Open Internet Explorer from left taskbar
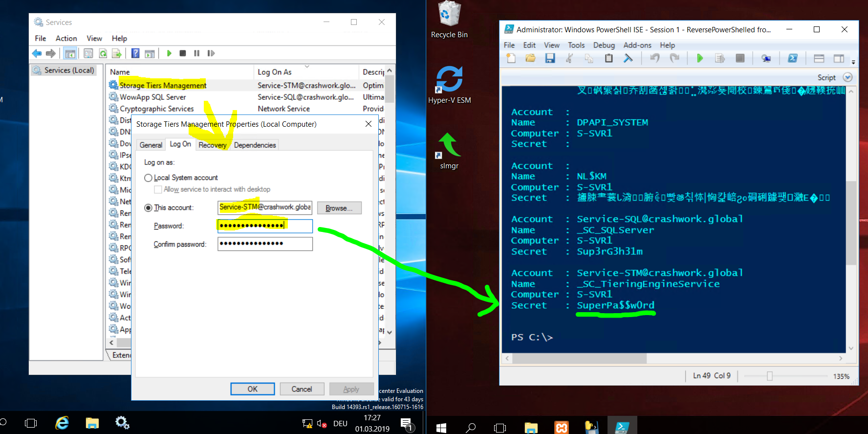868x434 pixels. tap(62, 423)
